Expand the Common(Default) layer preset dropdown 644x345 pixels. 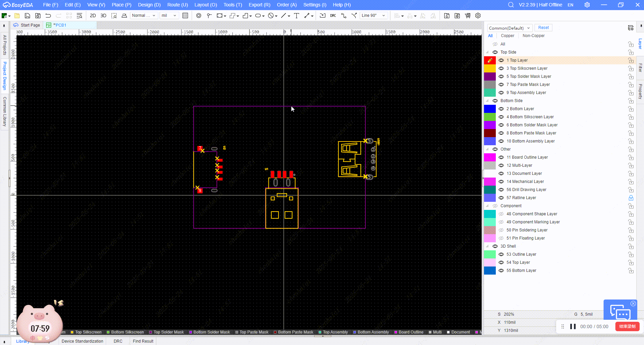point(509,28)
